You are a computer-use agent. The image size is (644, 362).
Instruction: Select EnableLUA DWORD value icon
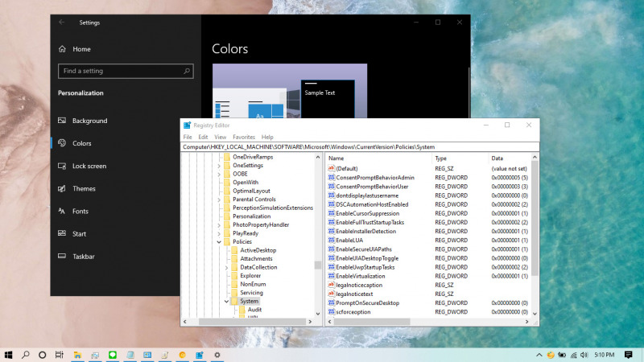(x=331, y=240)
